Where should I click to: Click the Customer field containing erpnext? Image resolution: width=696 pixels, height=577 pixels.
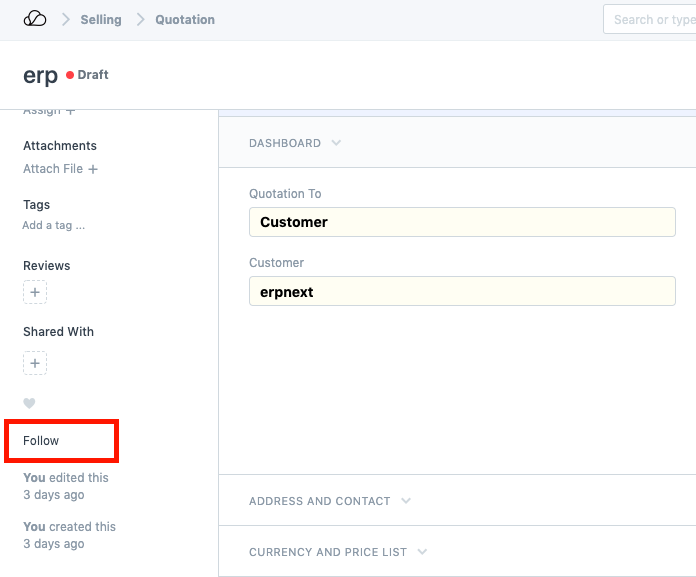click(462, 291)
